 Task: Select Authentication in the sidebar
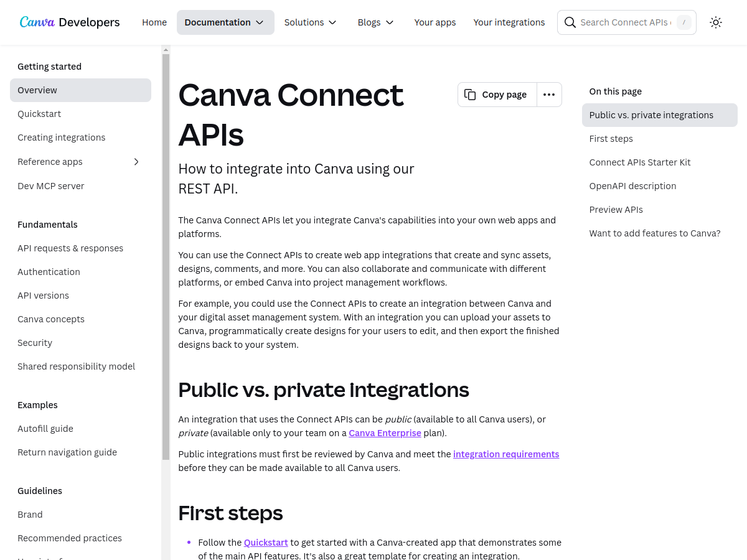[49, 272]
